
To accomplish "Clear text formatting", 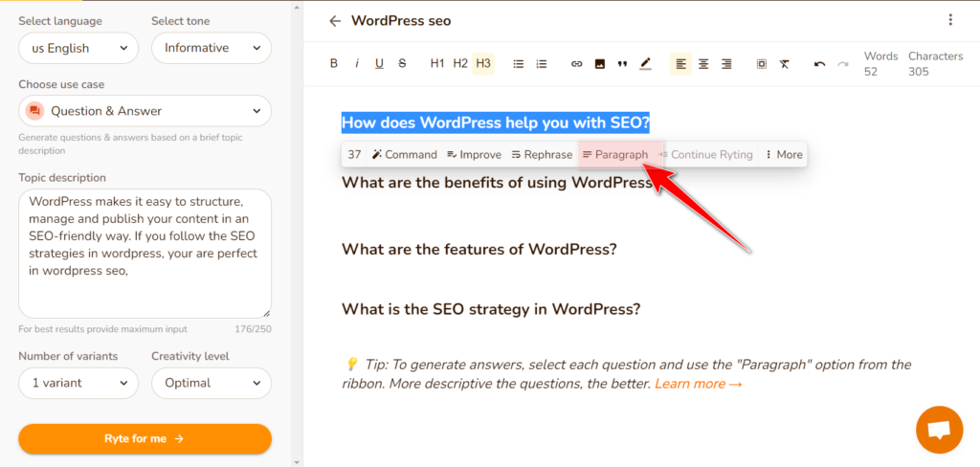I will [x=785, y=64].
